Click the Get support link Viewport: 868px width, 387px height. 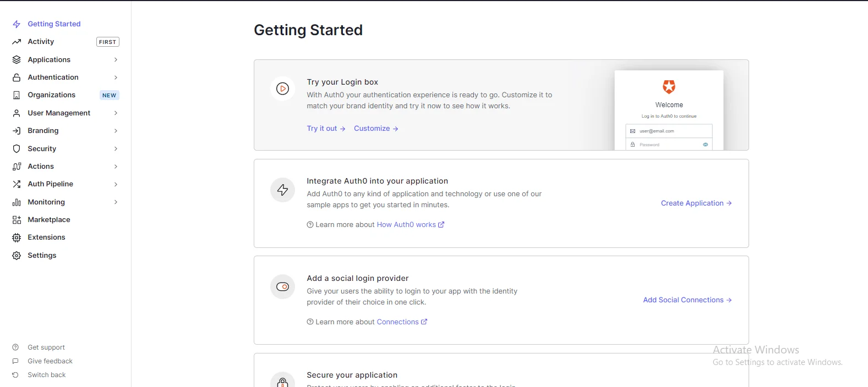click(46, 347)
